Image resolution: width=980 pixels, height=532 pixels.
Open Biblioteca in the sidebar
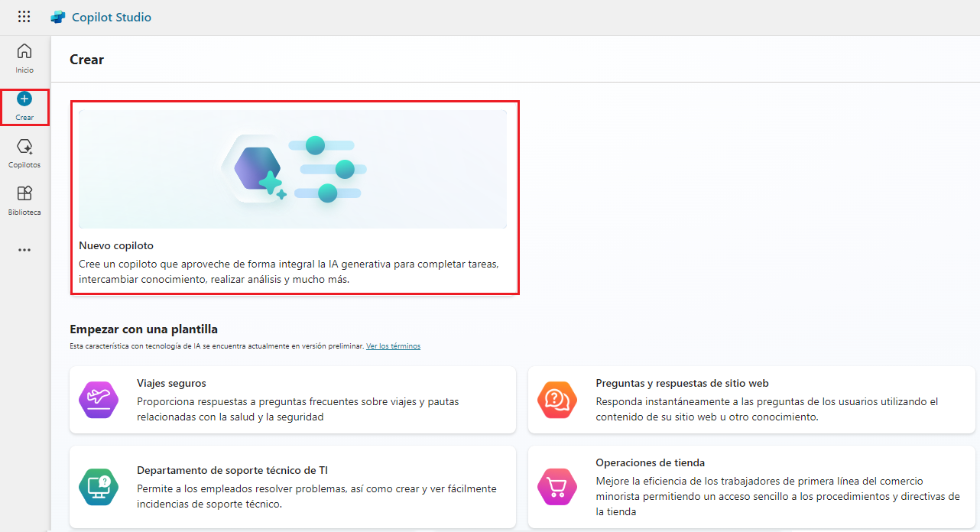(24, 201)
